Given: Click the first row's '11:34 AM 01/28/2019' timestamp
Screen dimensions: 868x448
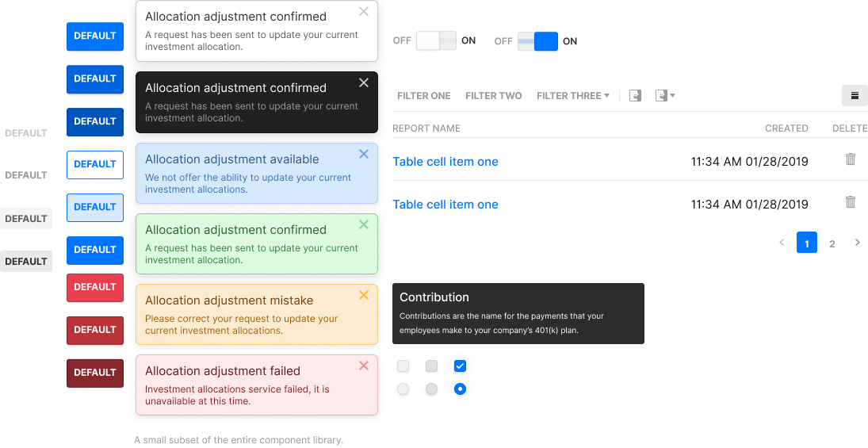Looking at the screenshot, I should coord(750,162).
